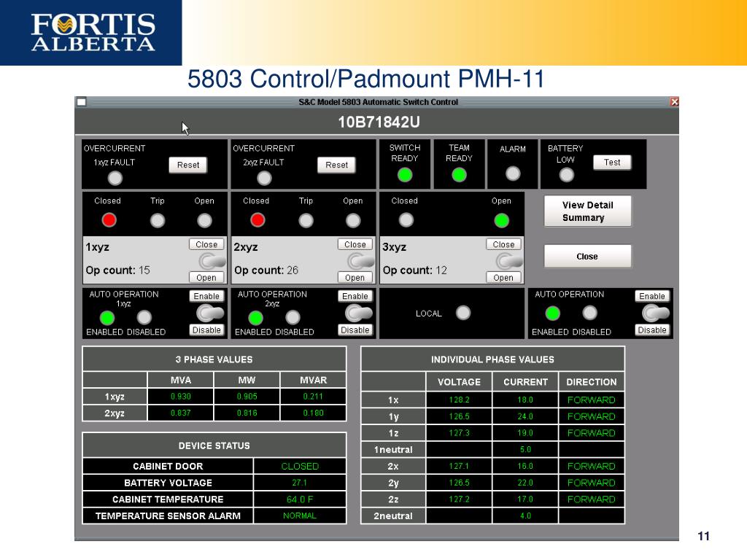Screen dimensions: 747x560
Task: Click the ALARM indicator light
Action: click(513, 174)
